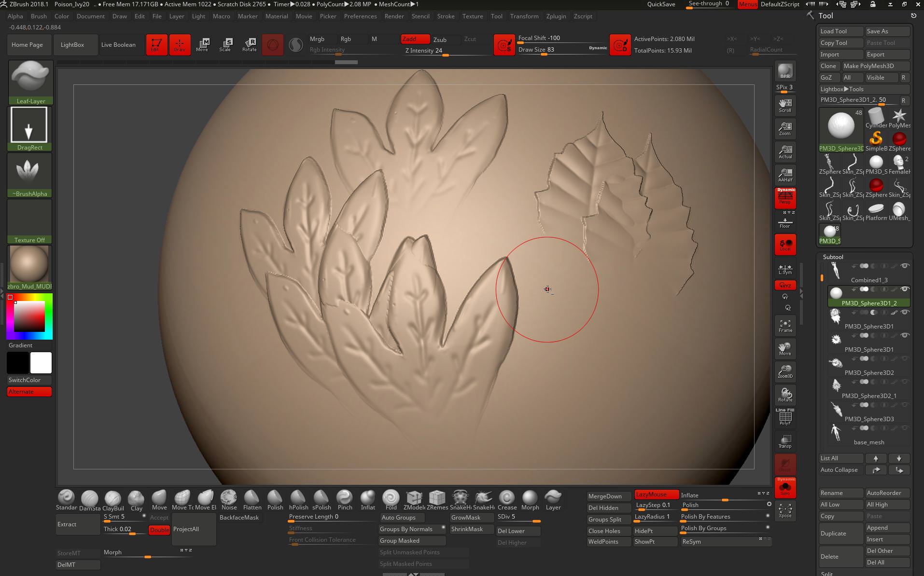Screen dimensions: 924x576
Task: Open the Brush menu
Action: pos(39,16)
